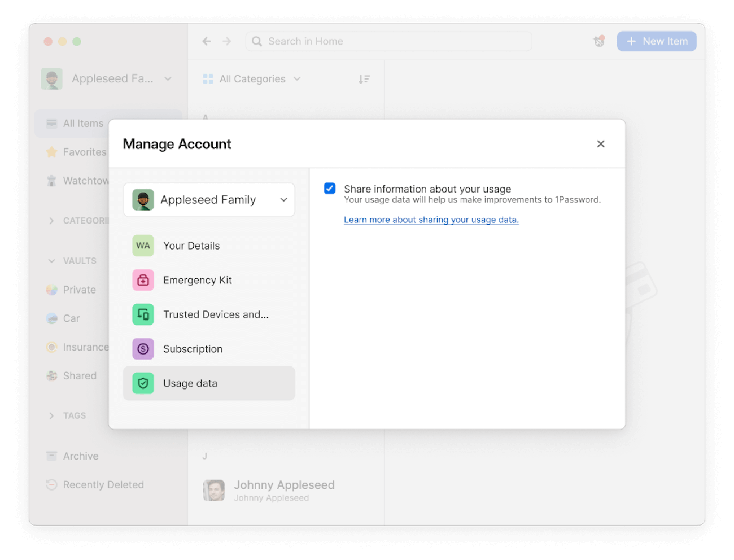Click the Recently Deleted icon

coord(51,484)
